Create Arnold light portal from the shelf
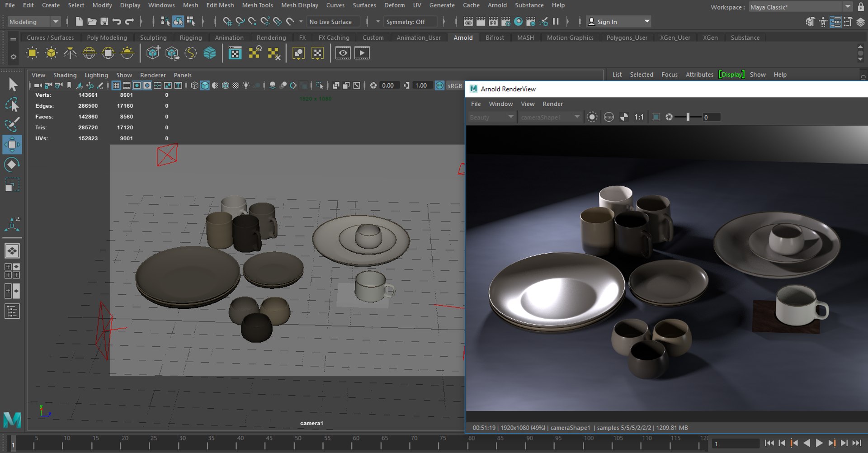Viewport: 868px width, 453px height. pos(108,53)
